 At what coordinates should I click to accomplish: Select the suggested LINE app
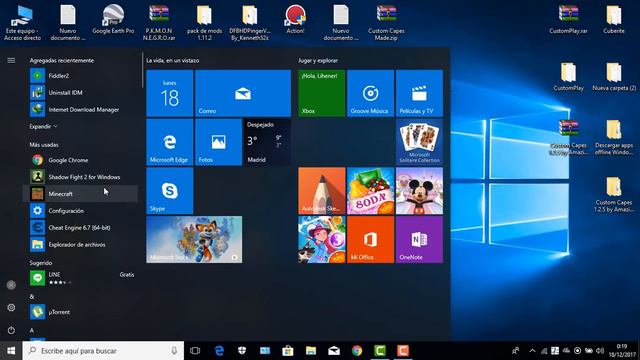(x=80, y=278)
